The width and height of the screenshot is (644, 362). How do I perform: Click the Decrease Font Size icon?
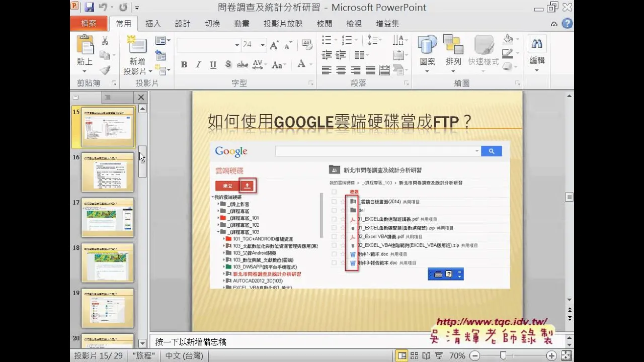click(x=288, y=45)
